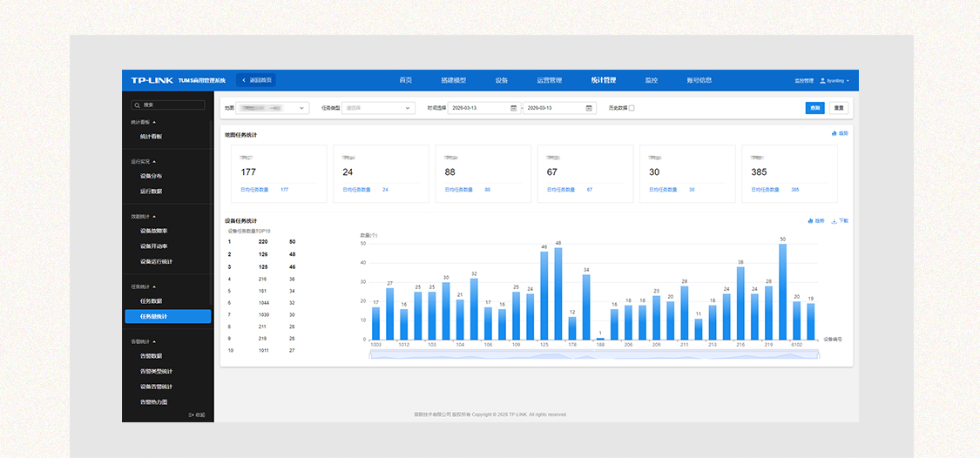Select 设备故障率 in the sidebar
This screenshot has height=458, width=980.
tap(153, 231)
